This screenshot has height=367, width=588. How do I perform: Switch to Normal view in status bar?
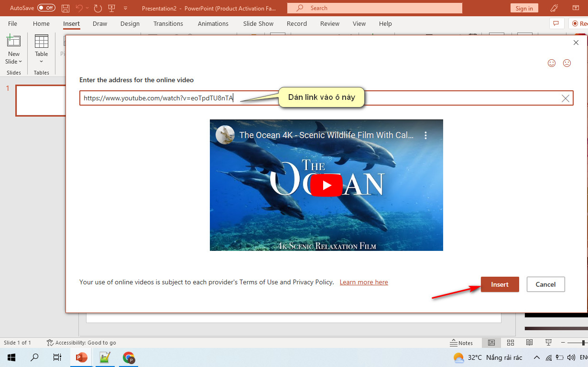pos(491,343)
